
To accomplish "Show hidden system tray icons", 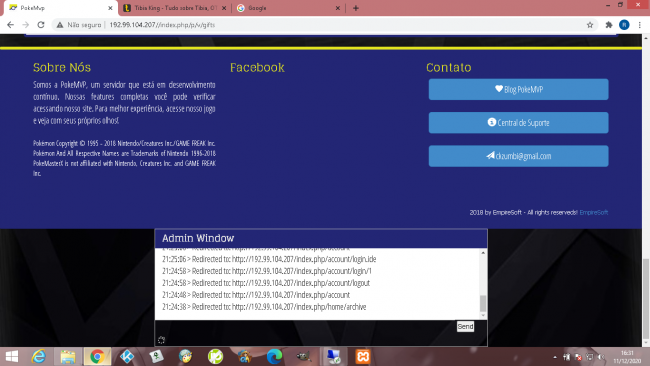I will coord(555,357).
